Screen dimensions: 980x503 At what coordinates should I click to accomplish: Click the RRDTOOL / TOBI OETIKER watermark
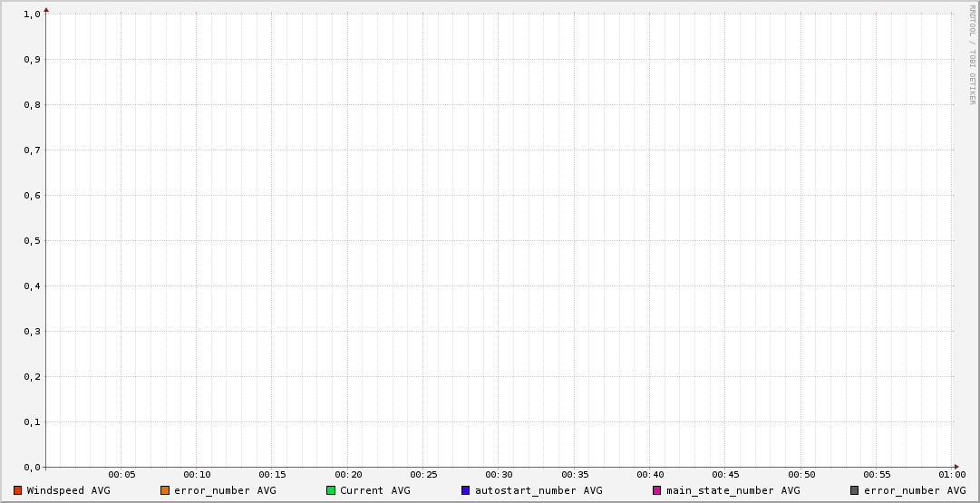(x=972, y=55)
